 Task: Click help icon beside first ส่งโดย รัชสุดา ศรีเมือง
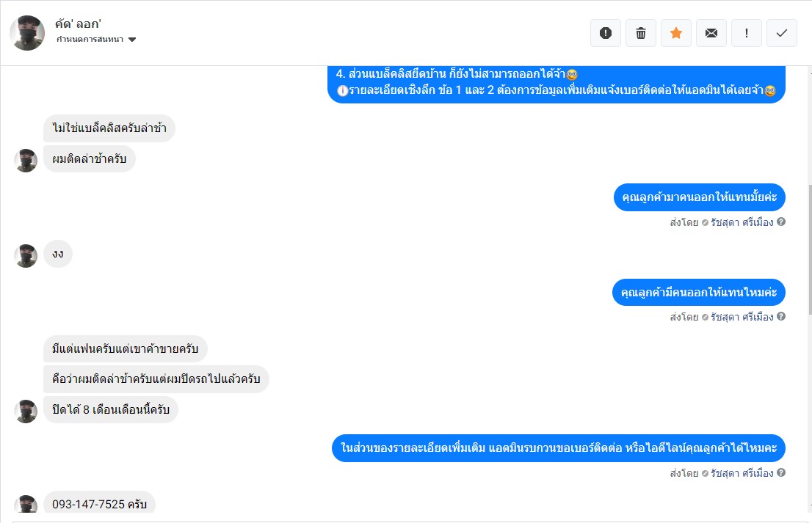click(x=781, y=222)
